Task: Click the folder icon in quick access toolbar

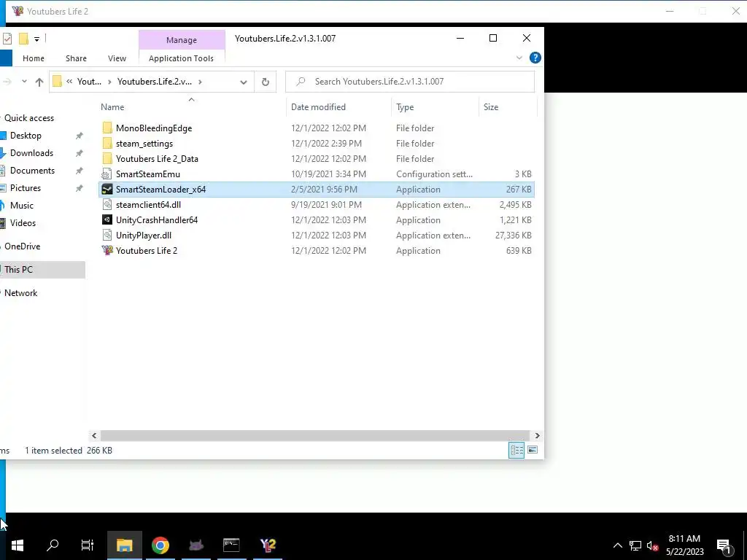Action: tap(23, 39)
